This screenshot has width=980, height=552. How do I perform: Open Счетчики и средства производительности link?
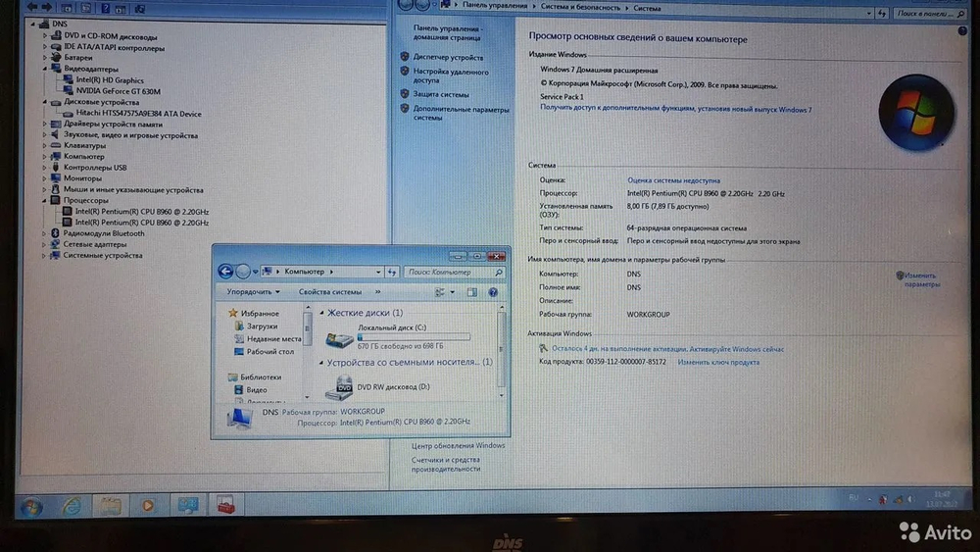[x=446, y=464]
